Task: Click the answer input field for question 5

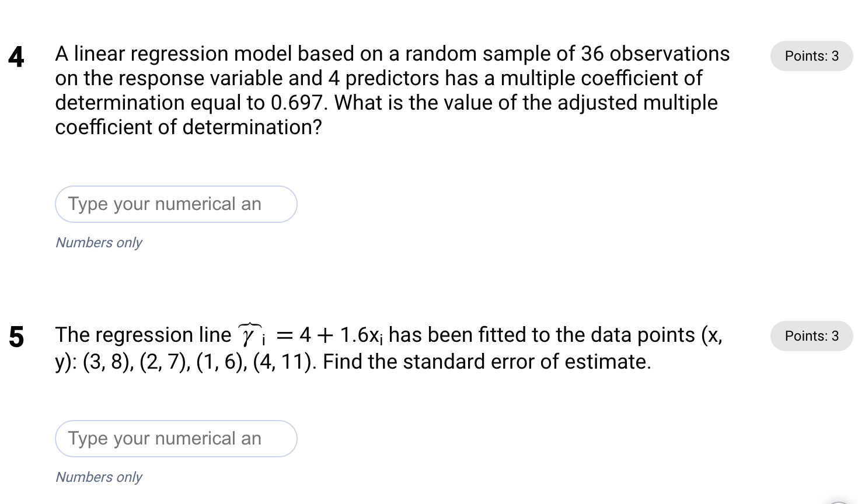Action: [176, 439]
